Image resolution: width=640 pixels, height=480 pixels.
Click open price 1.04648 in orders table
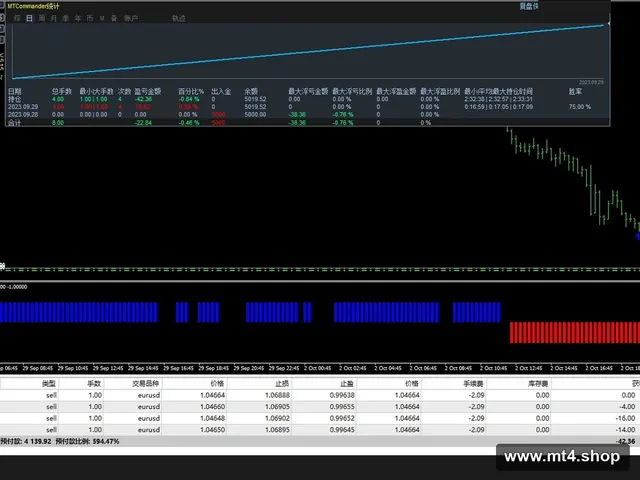[x=212, y=418]
